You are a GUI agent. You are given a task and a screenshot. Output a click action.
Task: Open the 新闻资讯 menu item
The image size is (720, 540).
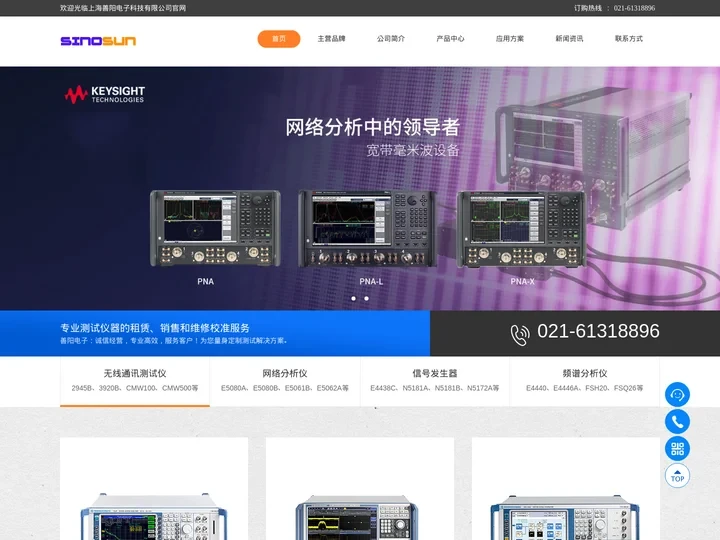click(x=569, y=39)
